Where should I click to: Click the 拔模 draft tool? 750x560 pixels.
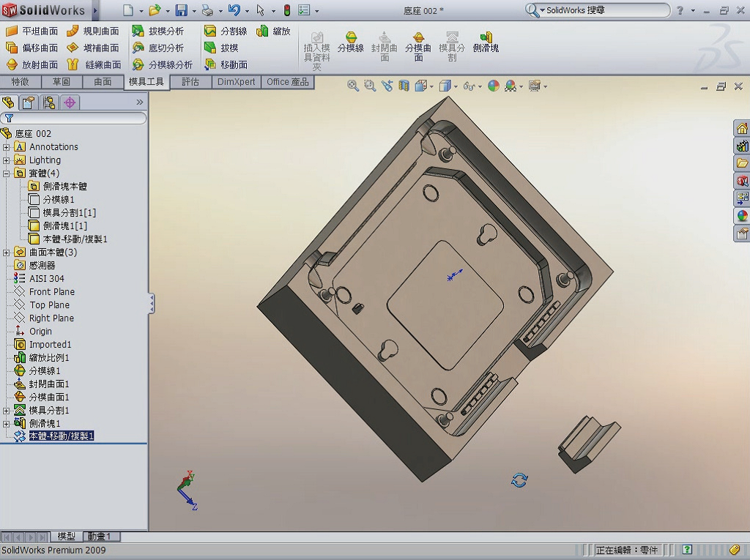pyautogui.click(x=221, y=48)
